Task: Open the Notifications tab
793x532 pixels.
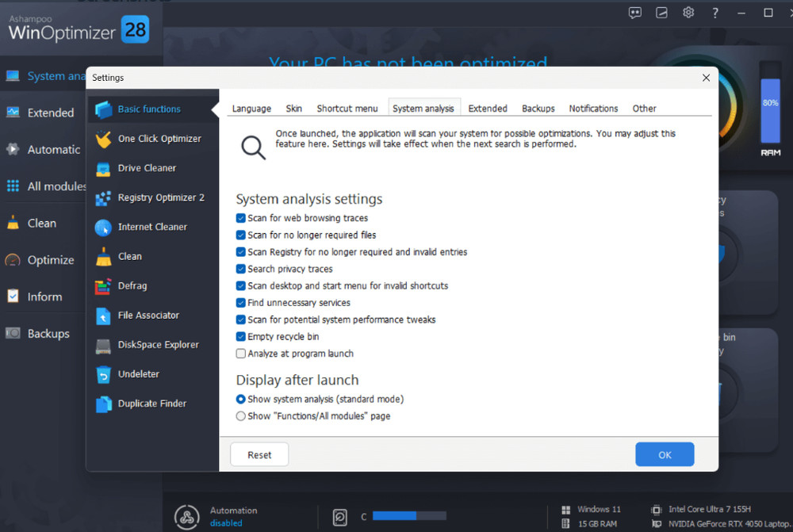Action: [593, 108]
